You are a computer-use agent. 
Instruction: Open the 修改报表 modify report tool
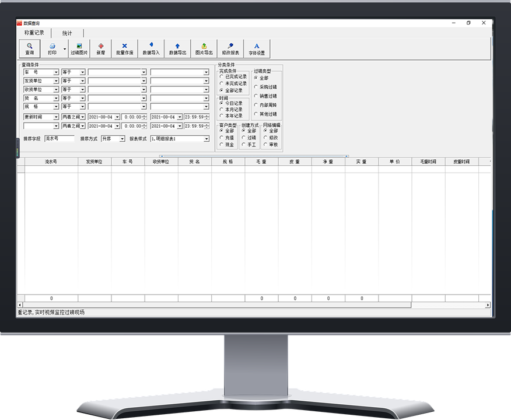[x=230, y=48]
